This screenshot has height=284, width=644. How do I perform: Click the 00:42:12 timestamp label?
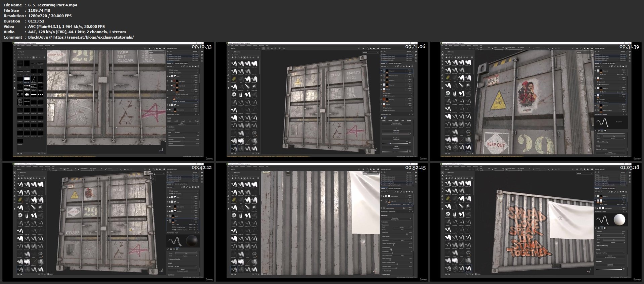click(202, 167)
